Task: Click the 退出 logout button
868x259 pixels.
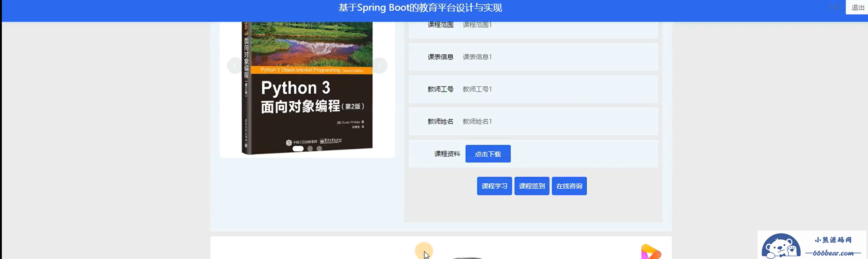Action: [x=858, y=7]
